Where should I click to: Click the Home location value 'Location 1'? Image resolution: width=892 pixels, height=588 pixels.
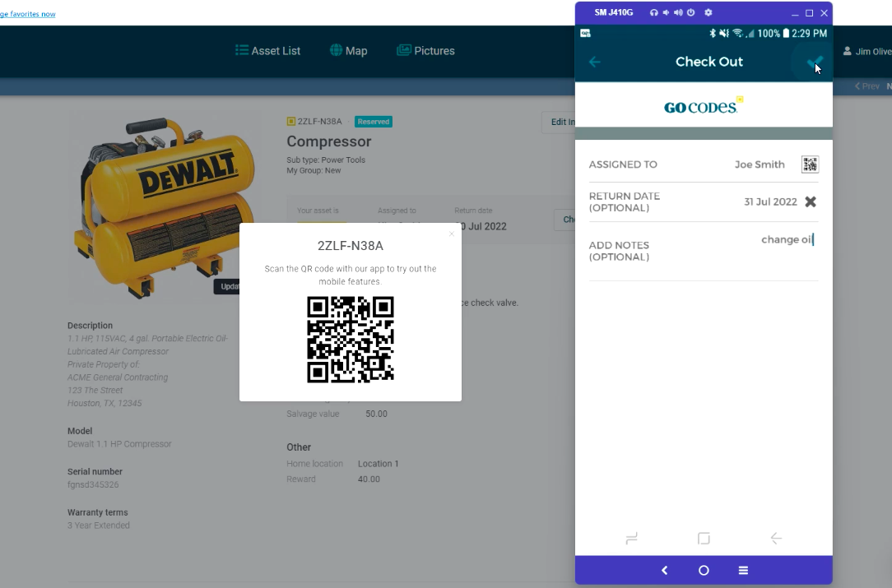tap(379, 464)
